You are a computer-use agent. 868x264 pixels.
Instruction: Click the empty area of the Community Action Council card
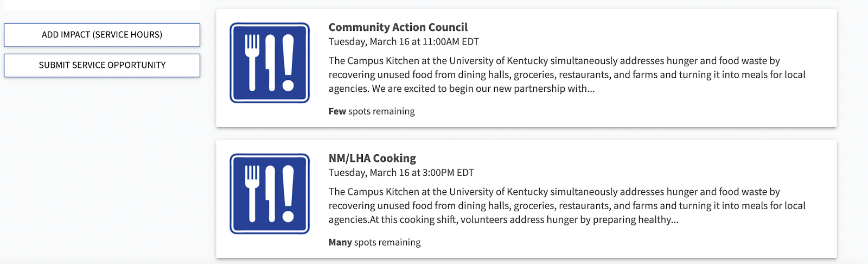[x=651, y=111]
